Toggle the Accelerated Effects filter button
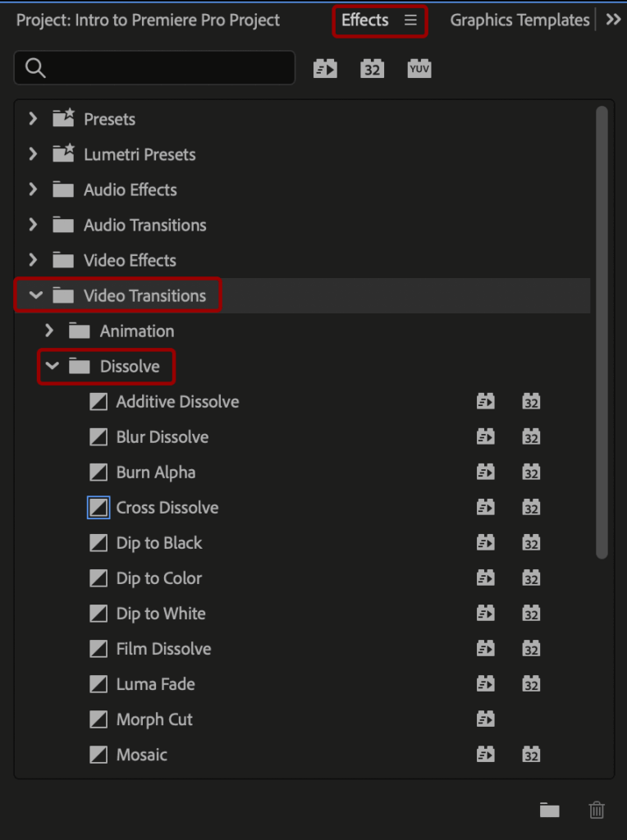 tap(325, 69)
